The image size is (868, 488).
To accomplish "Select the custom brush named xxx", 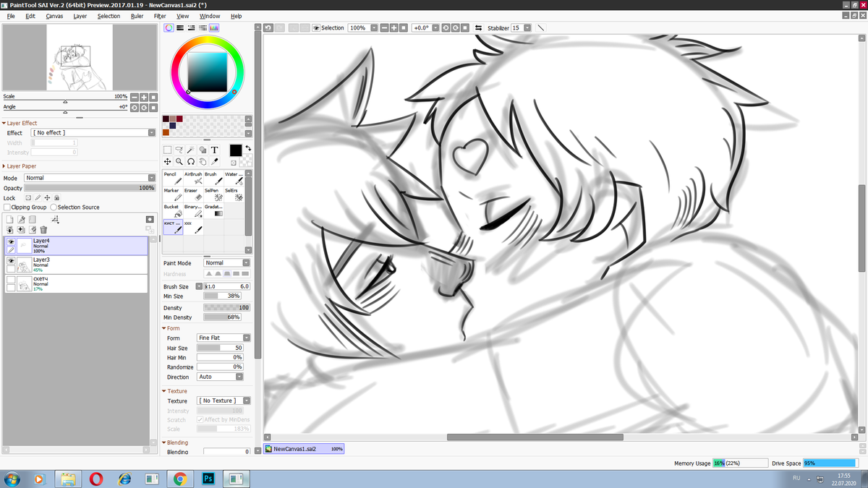I will point(192,227).
